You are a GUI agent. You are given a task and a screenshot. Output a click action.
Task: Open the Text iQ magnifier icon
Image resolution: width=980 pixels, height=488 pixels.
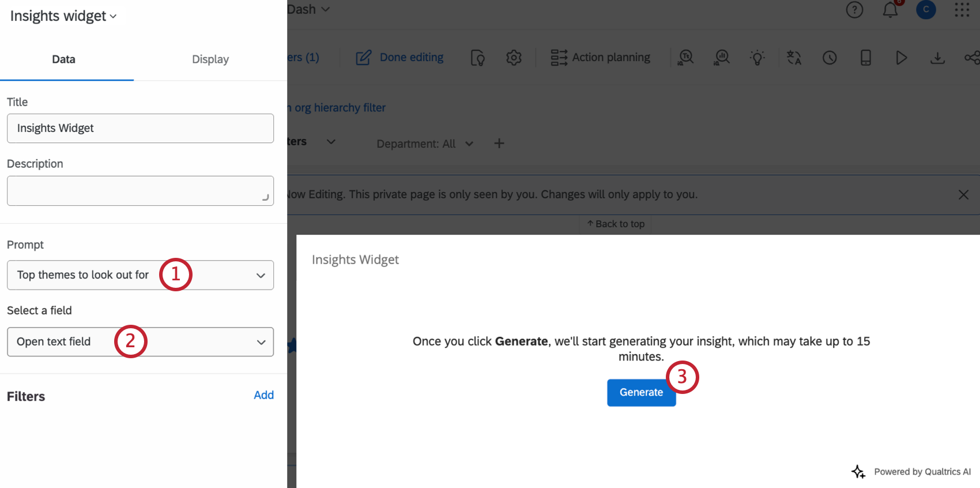pos(686,58)
